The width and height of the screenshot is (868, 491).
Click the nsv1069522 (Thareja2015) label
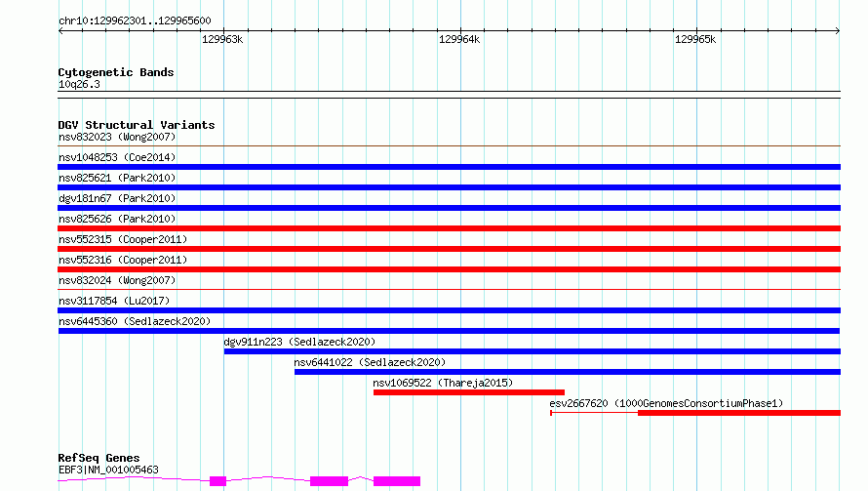443,383
